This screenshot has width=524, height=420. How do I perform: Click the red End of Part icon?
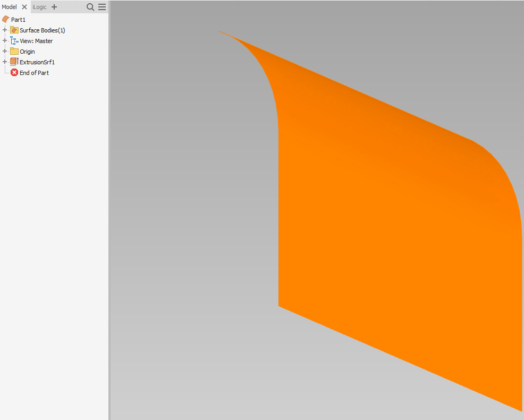pos(14,73)
